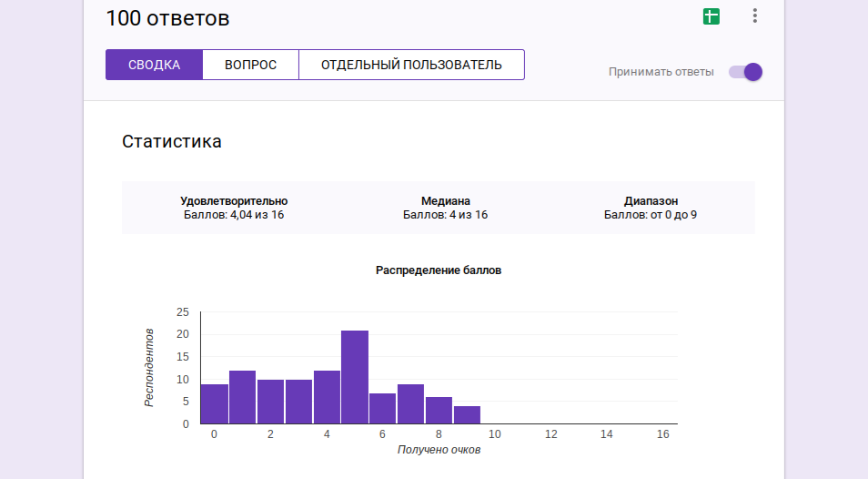Click the Респондентов axis label
This screenshot has width=868, height=479.
(149, 368)
